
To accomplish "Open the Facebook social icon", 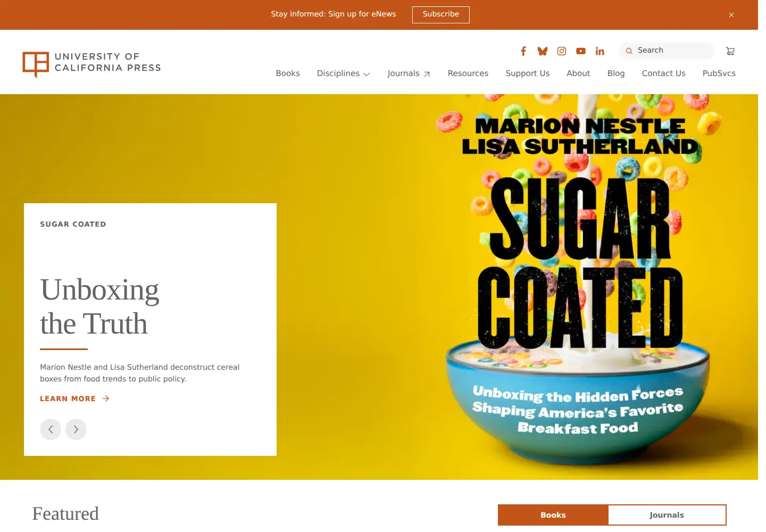I will click(523, 51).
